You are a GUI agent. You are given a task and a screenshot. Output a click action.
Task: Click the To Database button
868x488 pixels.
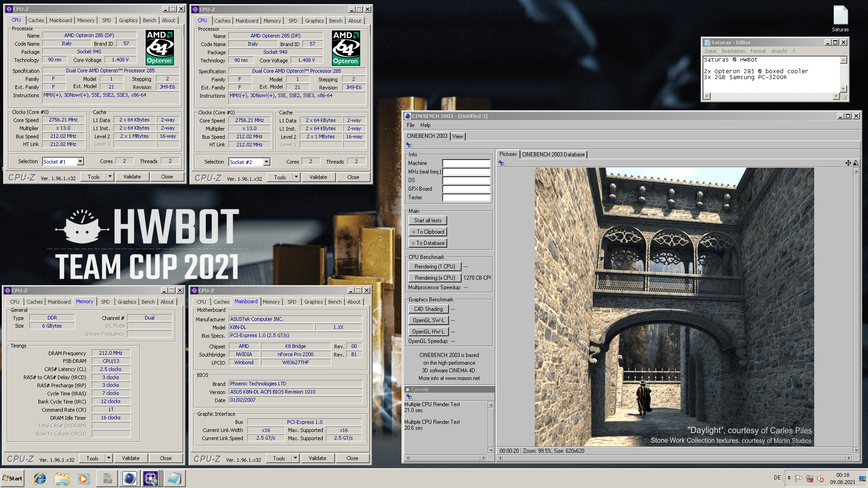pyautogui.click(x=428, y=243)
